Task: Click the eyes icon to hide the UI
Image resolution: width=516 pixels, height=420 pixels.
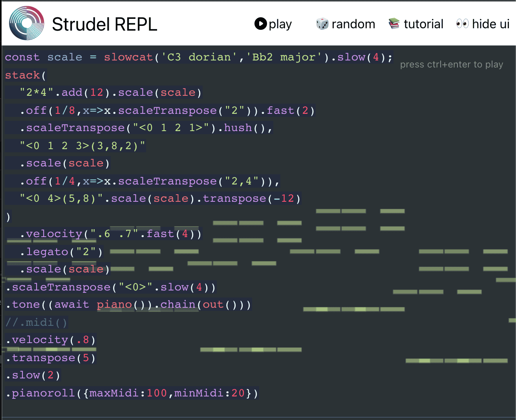Action: tap(463, 24)
